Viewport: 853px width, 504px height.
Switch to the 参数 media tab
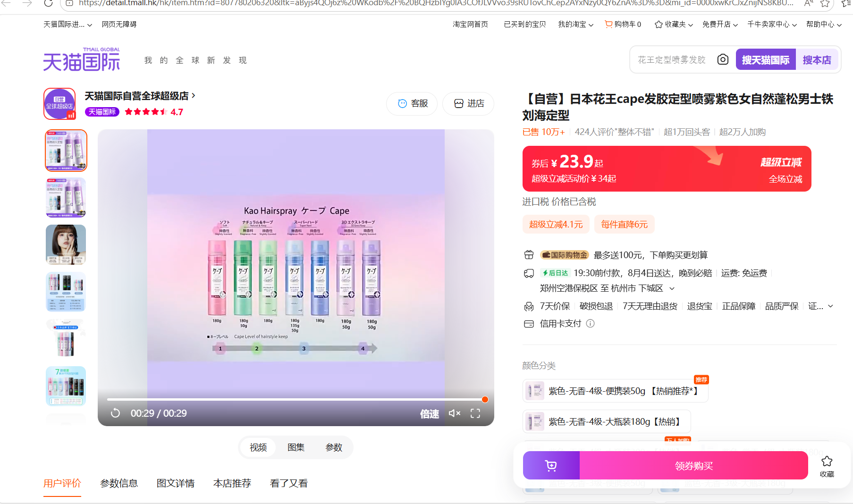point(334,447)
